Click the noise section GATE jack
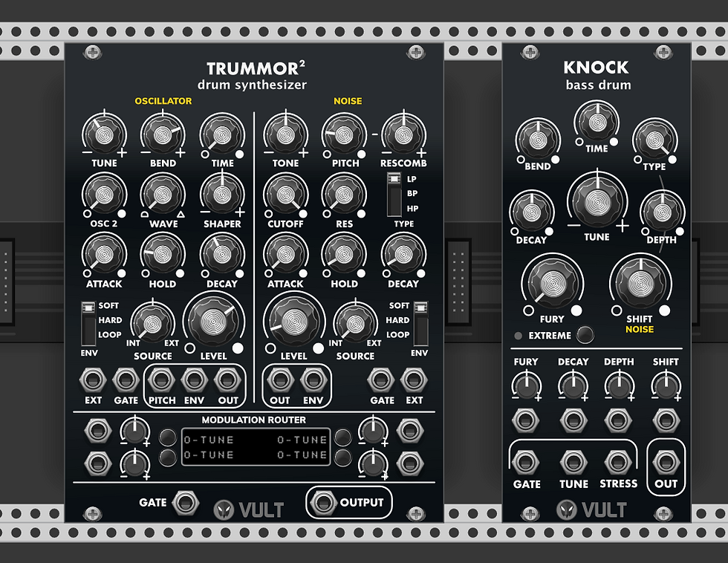This screenshot has width=728, height=563. point(380,380)
